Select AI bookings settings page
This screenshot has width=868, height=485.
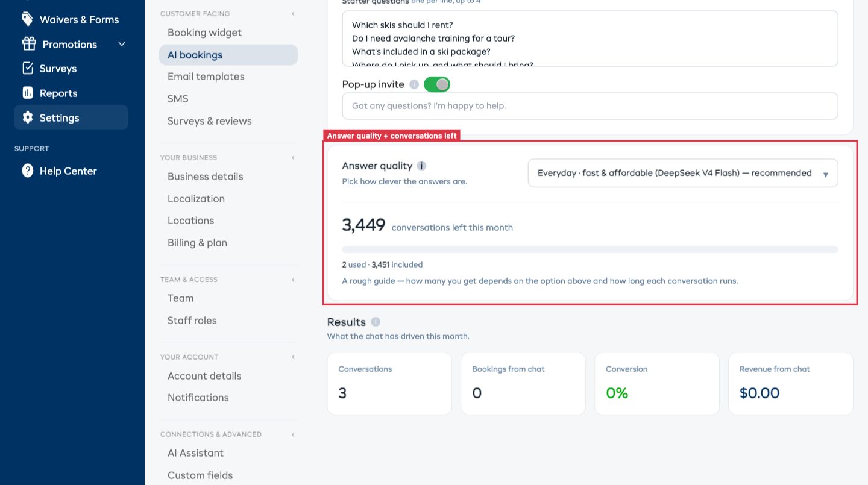(228, 55)
